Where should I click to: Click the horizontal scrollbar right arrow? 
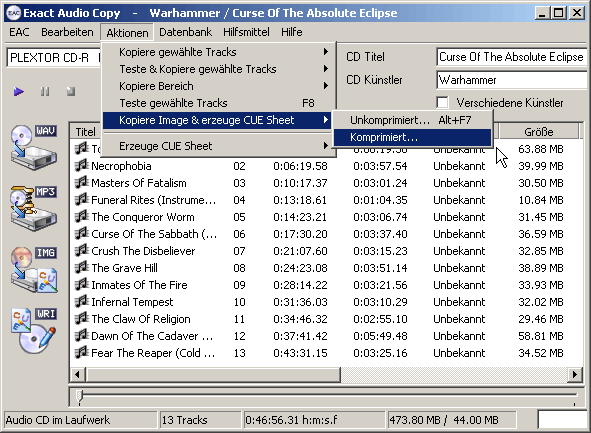(574, 375)
